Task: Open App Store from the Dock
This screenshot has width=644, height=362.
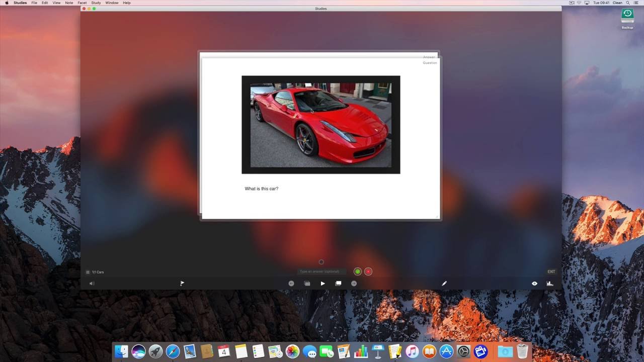Action: (x=446, y=351)
